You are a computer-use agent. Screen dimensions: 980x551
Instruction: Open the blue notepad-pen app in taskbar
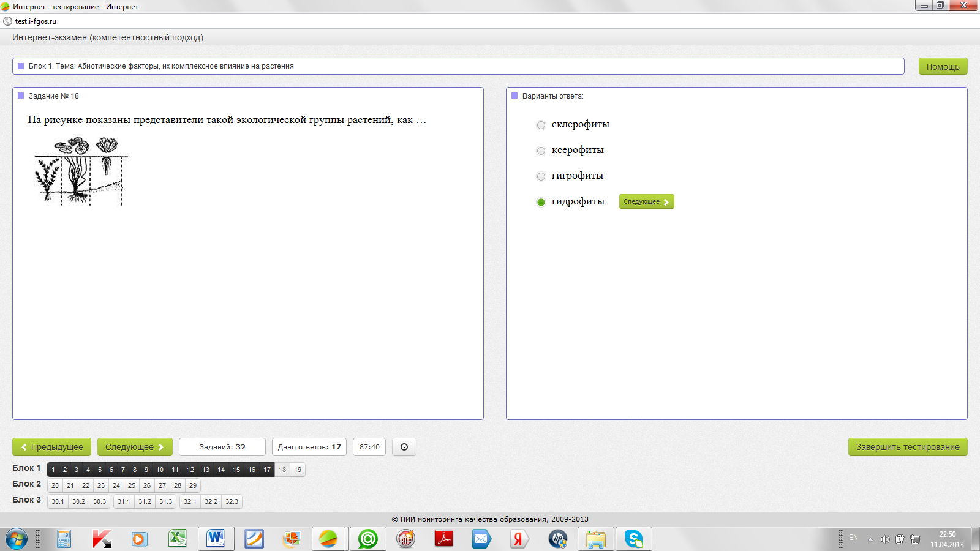coord(254,539)
